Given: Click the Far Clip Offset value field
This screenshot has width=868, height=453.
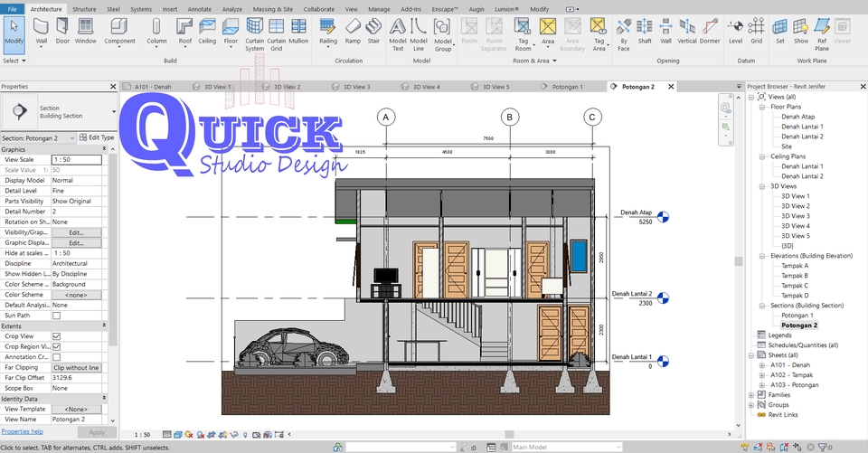Looking at the screenshot, I should [x=76, y=378].
